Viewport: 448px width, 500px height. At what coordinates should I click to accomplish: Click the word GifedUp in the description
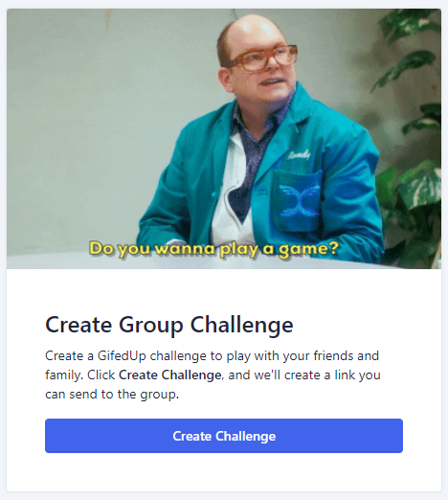click(x=122, y=355)
